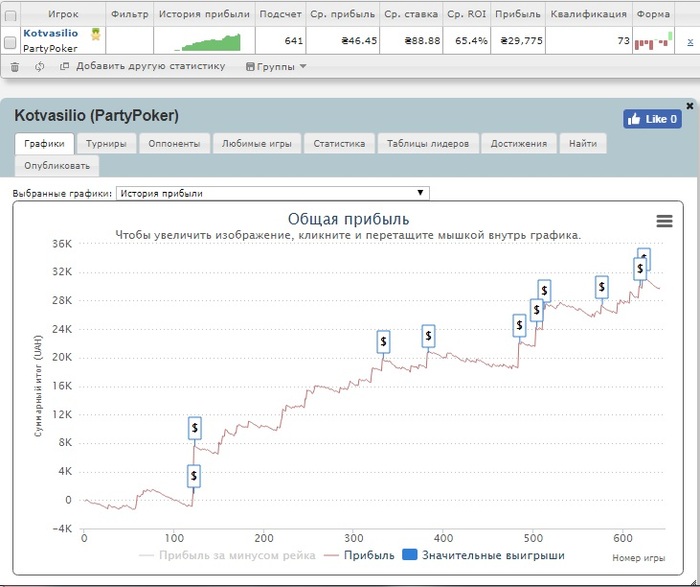The width and height of the screenshot is (700, 587).
Task: Toggle the header select-all checkbox
Action: (x=10, y=16)
